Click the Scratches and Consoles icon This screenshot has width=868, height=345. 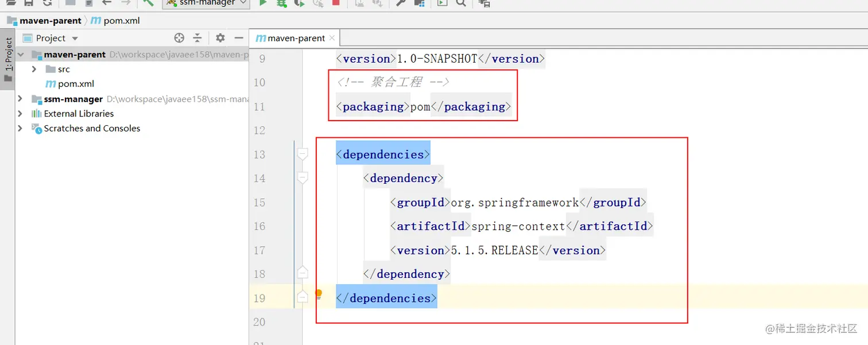point(37,129)
